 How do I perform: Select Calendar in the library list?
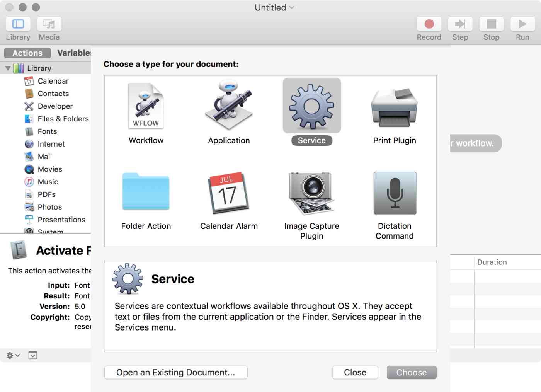point(46,81)
